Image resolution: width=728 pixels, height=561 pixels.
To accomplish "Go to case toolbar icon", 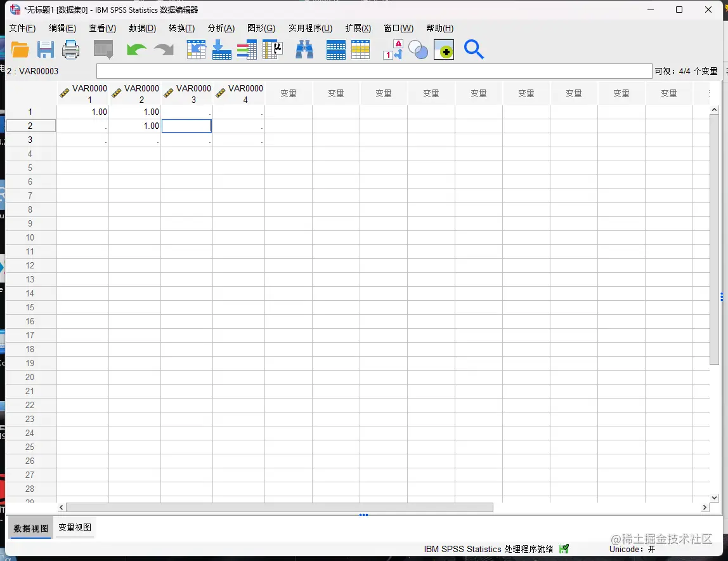I will pos(197,49).
